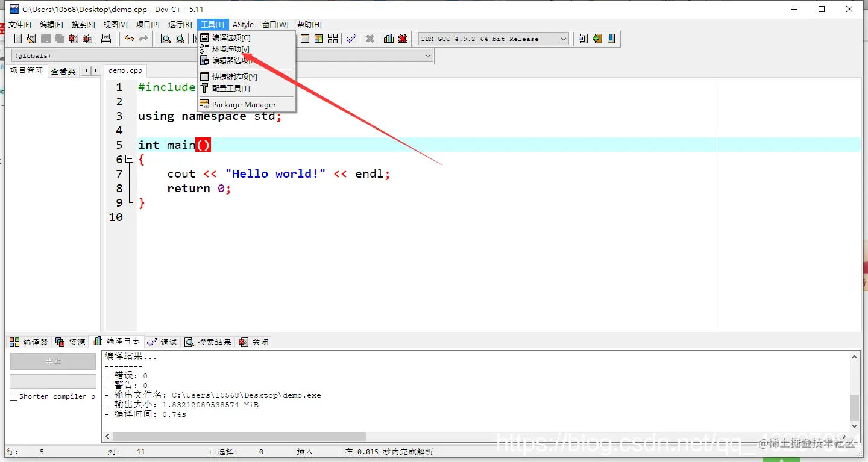Image resolution: width=868 pixels, height=462 pixels.
Task: Click the Goto bookmark blue icon
Action: 611,39
